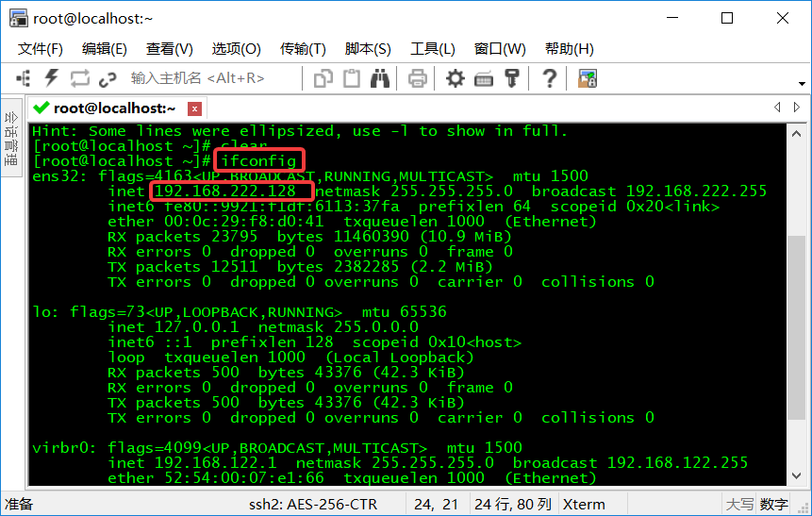Click the ens32: interface name
The width and height of the screenshot is (812, 516).
59,176
